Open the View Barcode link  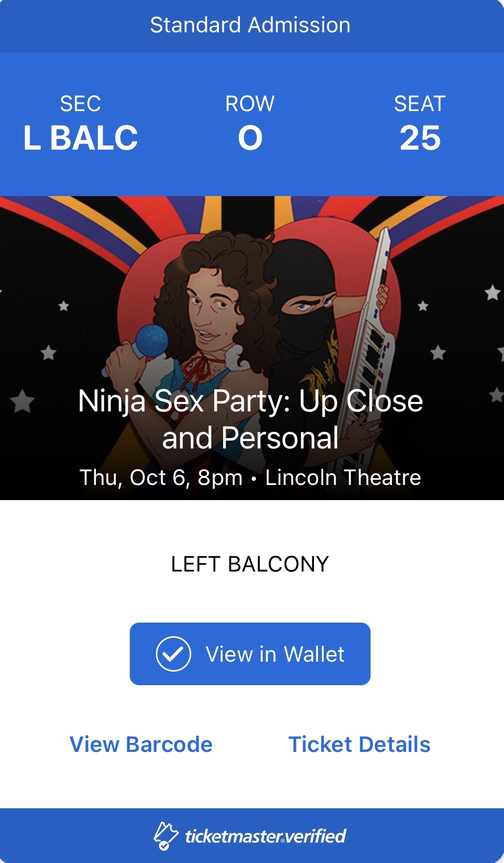(141, 744)
